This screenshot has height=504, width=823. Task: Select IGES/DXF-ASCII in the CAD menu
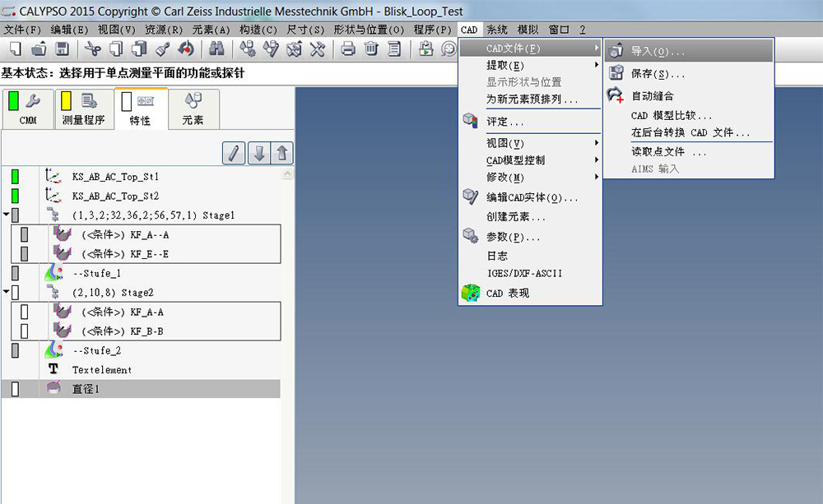[x=530, y=273]
